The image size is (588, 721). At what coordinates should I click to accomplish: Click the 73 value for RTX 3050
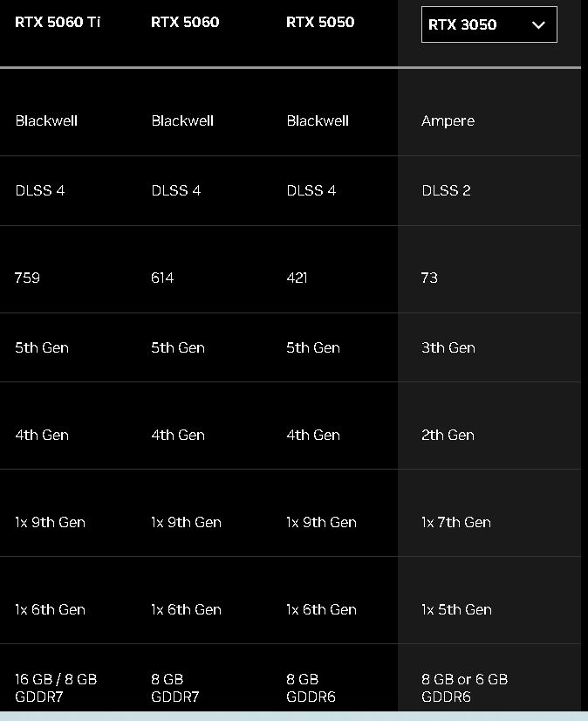(x=429, y=278)
